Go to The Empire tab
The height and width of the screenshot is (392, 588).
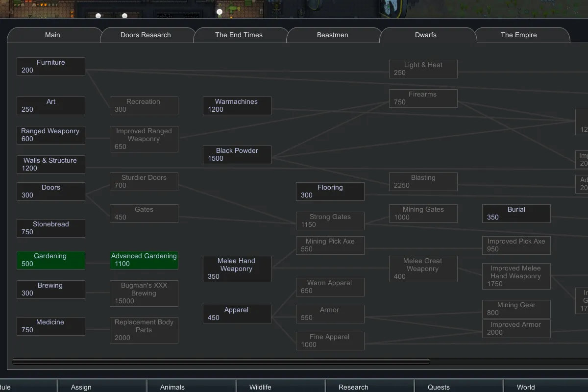tap(518, 35)
